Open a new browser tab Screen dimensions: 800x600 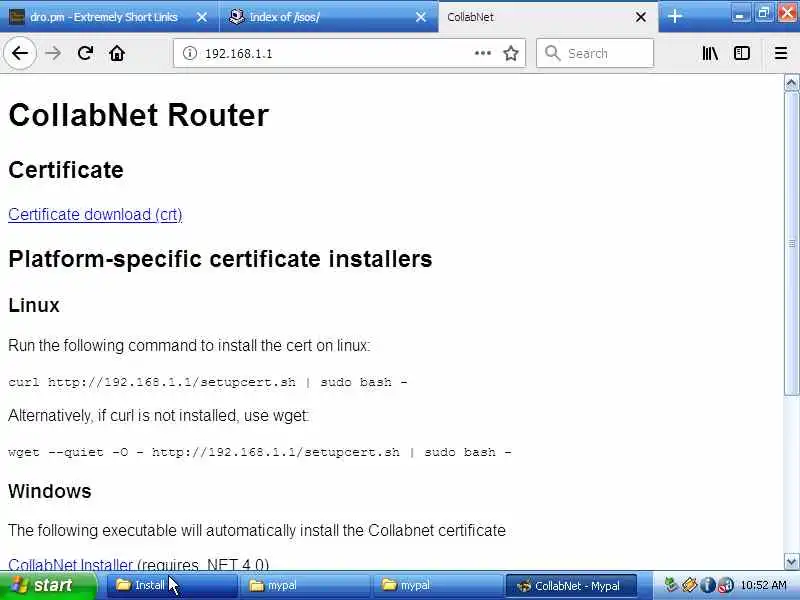(674, 16)
